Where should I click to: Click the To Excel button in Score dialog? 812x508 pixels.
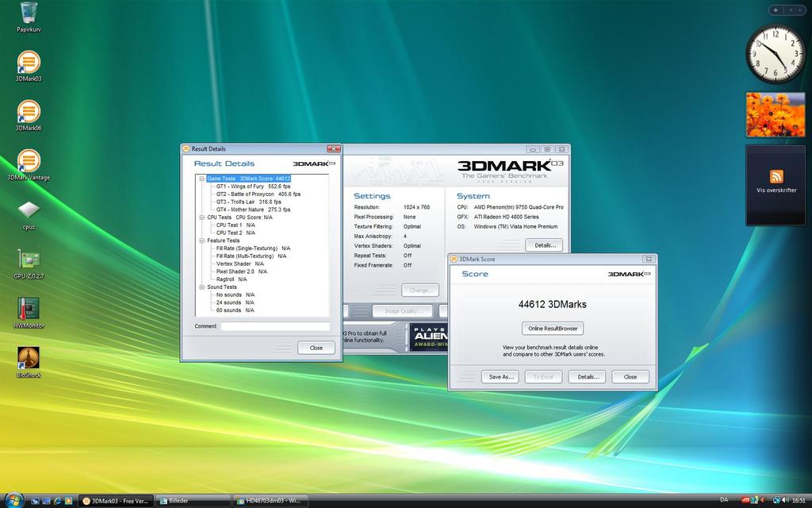point(543,377)
